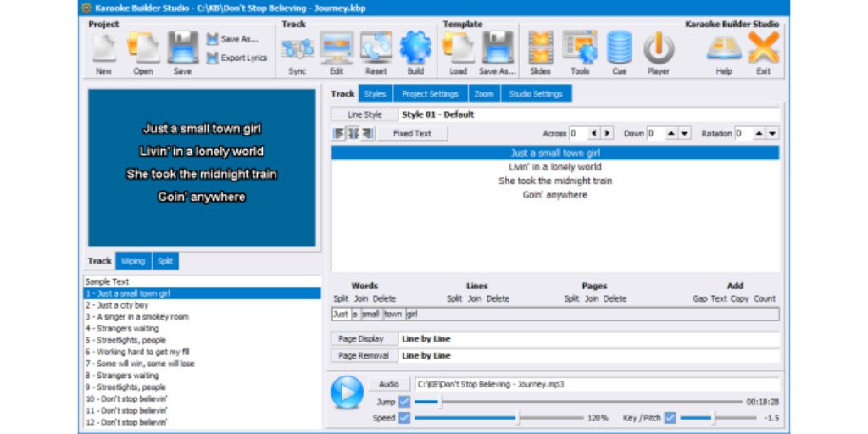Select 'Sample Text' in track list
Screen dimensions: 868x434
[x=202, y=281]
